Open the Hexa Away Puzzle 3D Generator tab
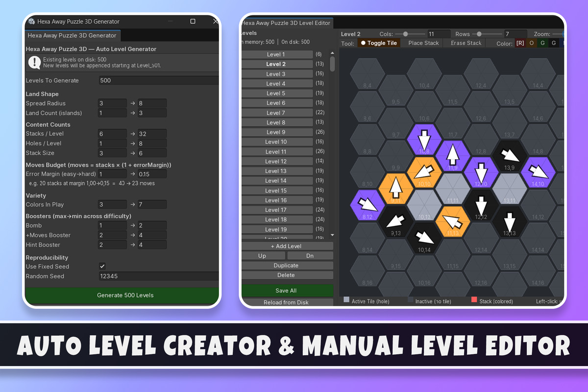 72,35
